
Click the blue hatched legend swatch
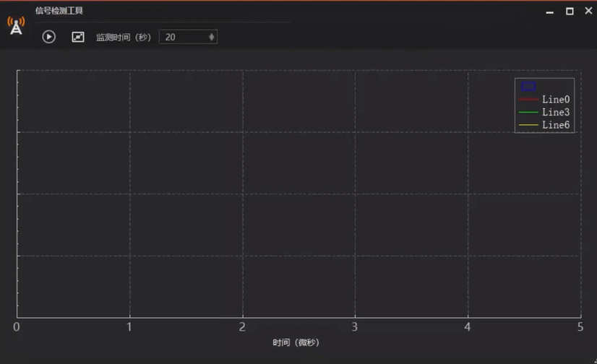coord(528,87)
